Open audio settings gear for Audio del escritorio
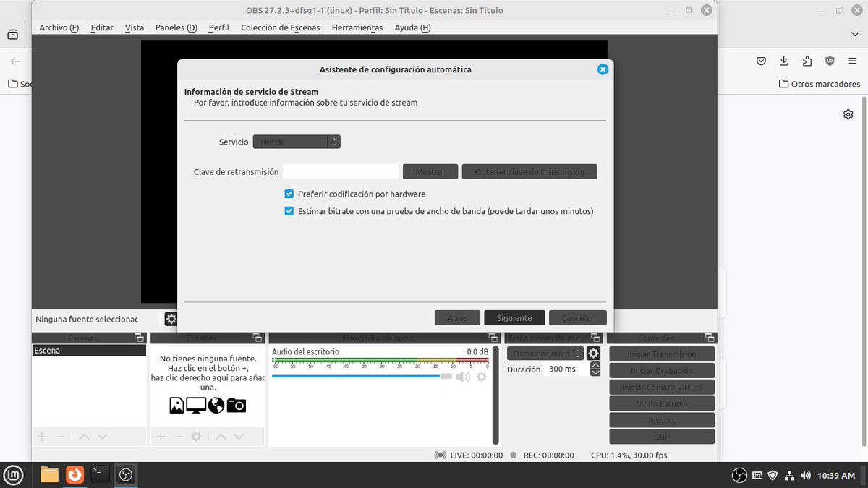This screenshot has width=868, height=488. click(482, 377)
